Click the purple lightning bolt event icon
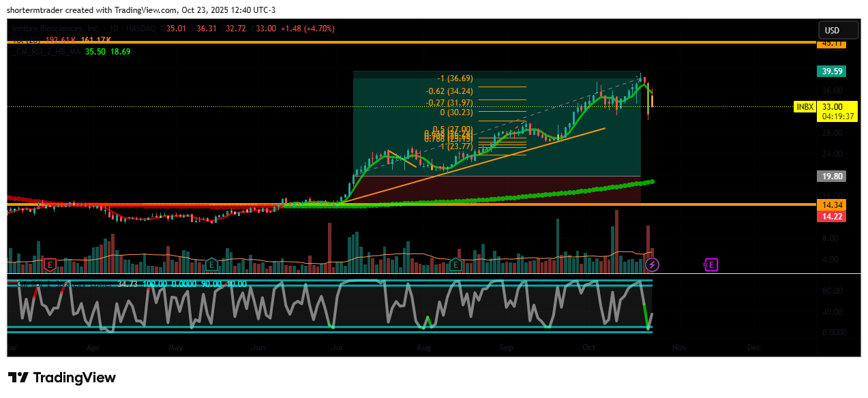 [653, 264]
